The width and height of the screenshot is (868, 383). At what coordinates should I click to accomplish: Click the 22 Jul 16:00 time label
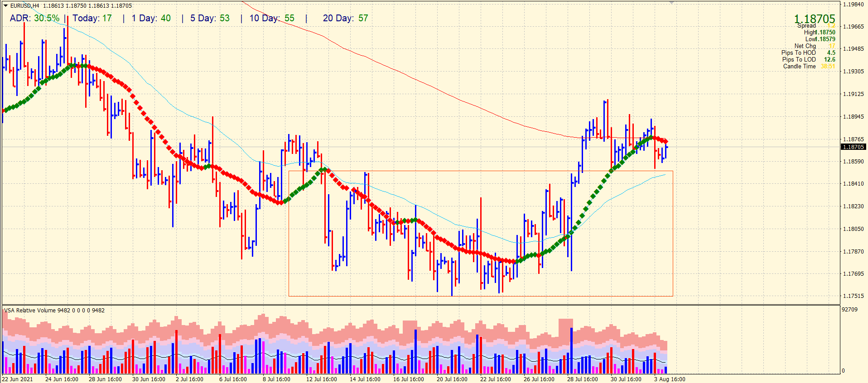[496, 379]
